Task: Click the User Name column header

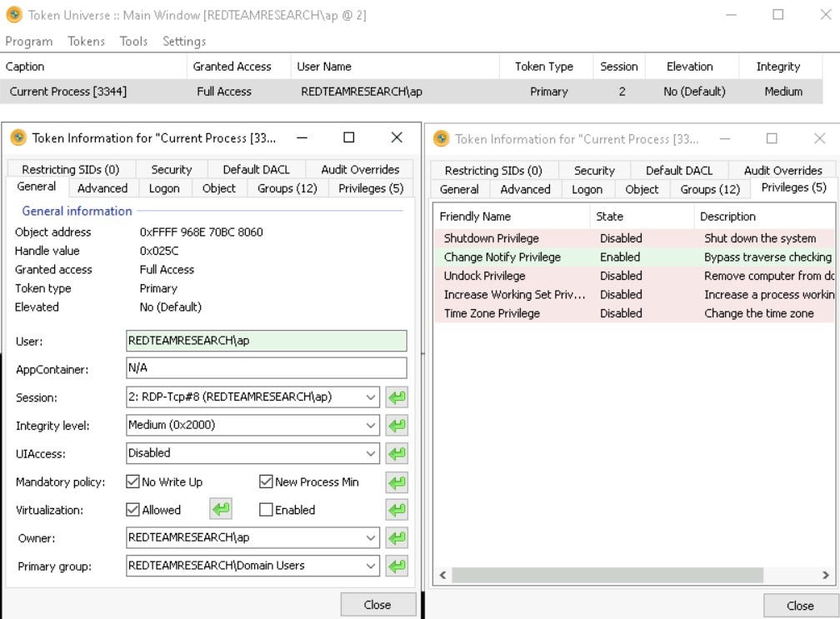Action: tap(395, 67)
